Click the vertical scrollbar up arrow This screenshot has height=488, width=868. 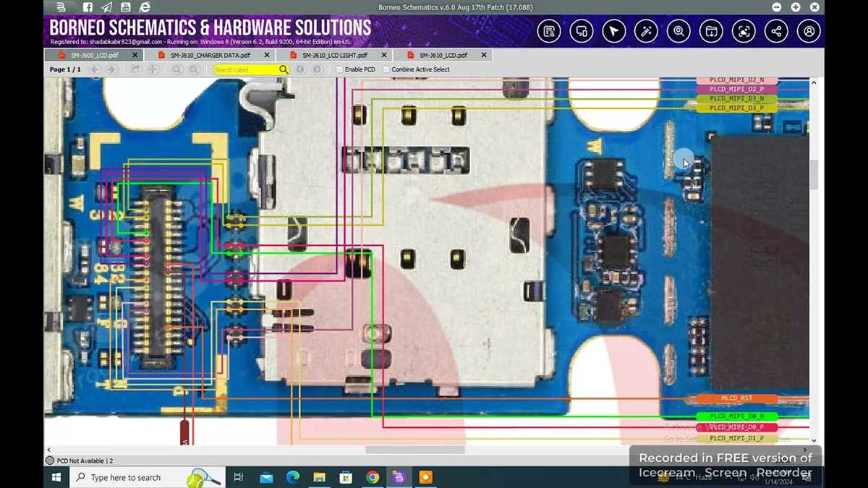click(814, 82)
